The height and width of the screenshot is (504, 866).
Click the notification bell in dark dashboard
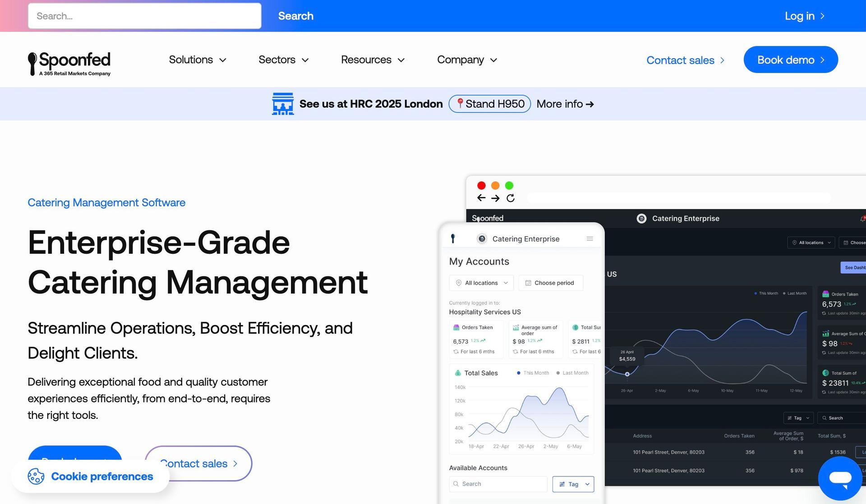[x=862, y=219]
